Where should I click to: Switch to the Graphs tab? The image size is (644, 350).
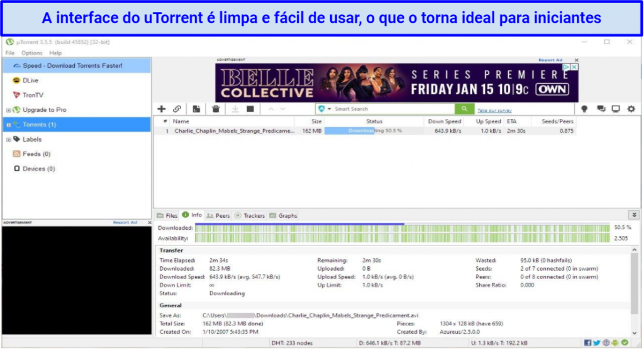(283, 216)
